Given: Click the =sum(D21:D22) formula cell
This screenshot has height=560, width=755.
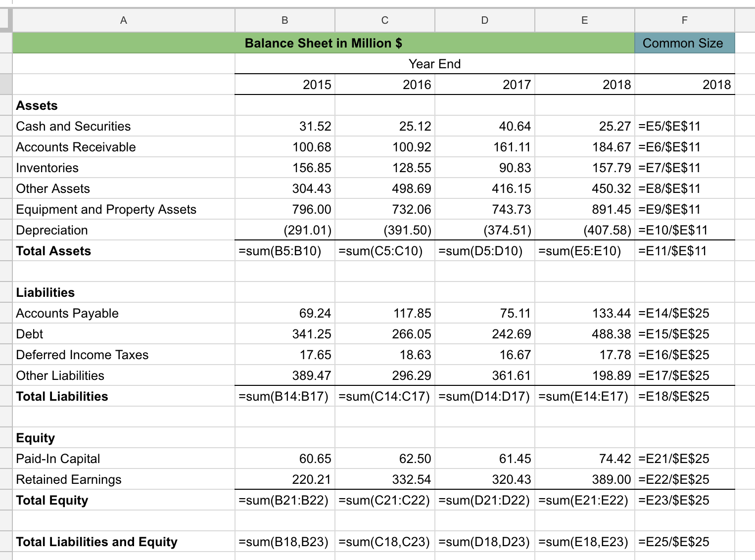Looking at the screenshot, I should (485, 500).
